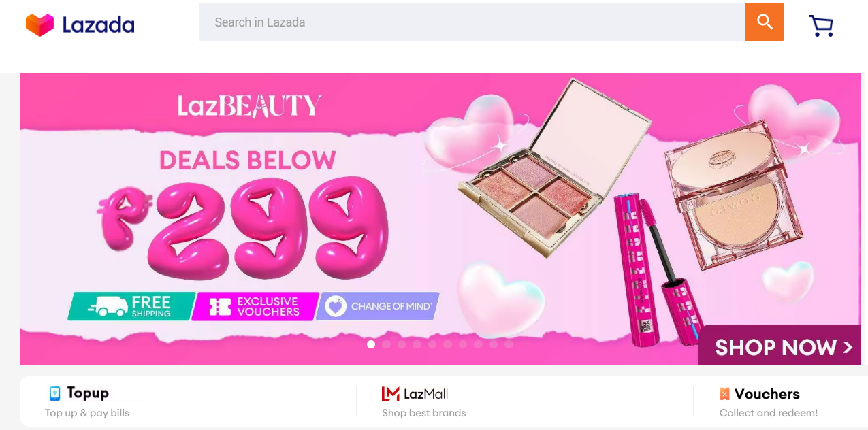
Task: Click the Exclusive Vouchers badge
Action: coord(255,306)
